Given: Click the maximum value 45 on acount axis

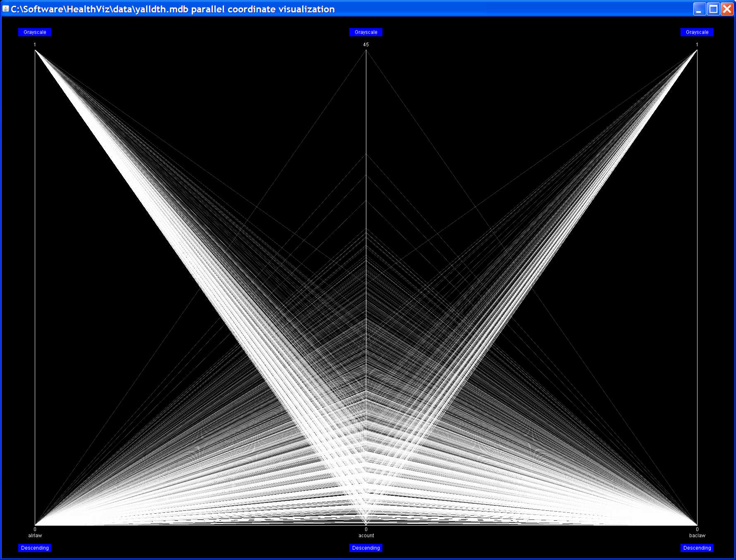Looking at the screenshot, I should pos(366,45).
